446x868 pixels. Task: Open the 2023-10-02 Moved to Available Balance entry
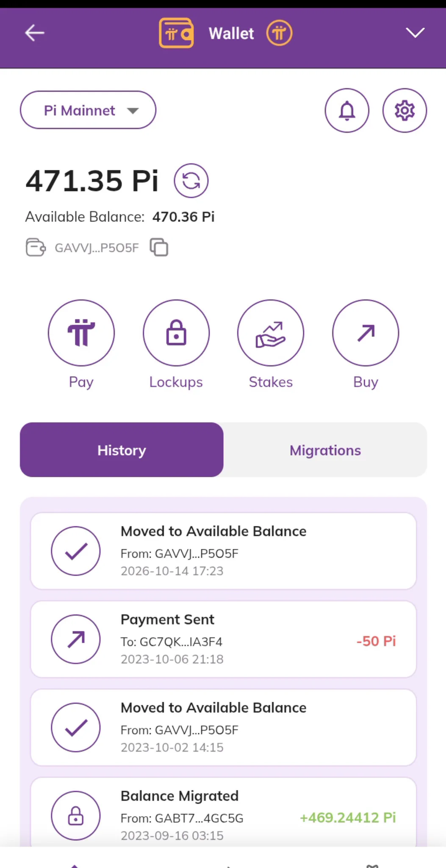pyautogui.click(x=223, y=727)
